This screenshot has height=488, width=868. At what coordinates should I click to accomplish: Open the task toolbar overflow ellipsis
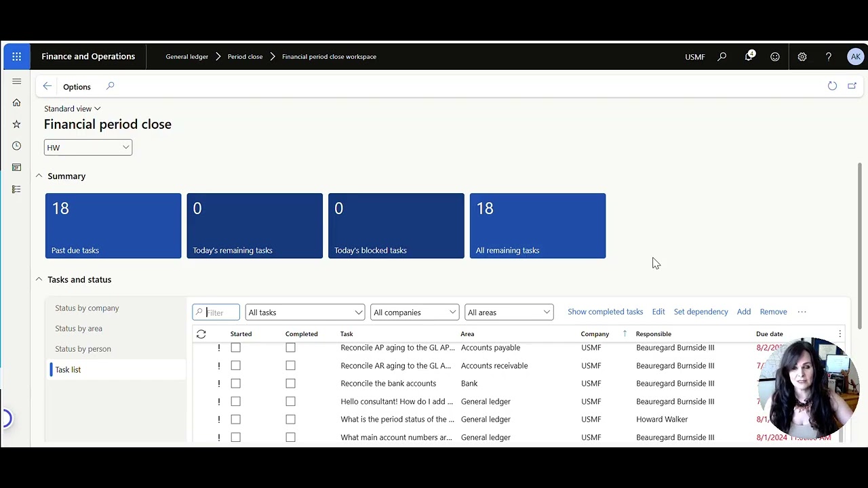point(802,312)
